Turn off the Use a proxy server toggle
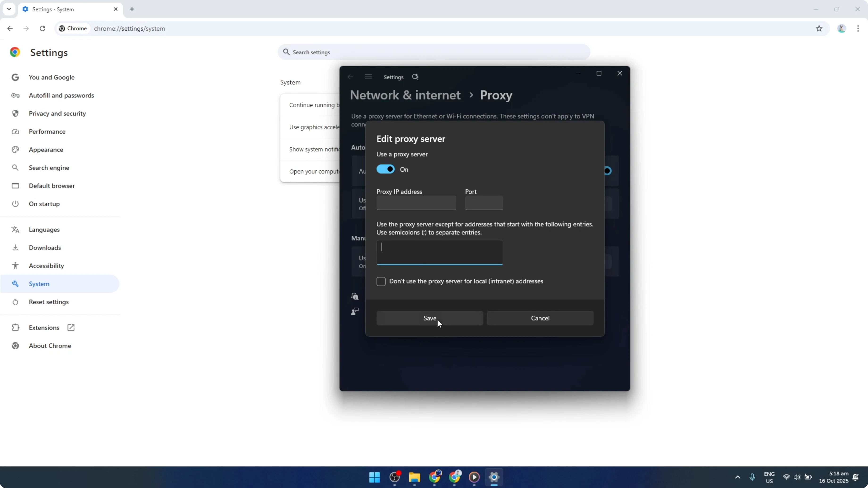 [x=386, y=169]
